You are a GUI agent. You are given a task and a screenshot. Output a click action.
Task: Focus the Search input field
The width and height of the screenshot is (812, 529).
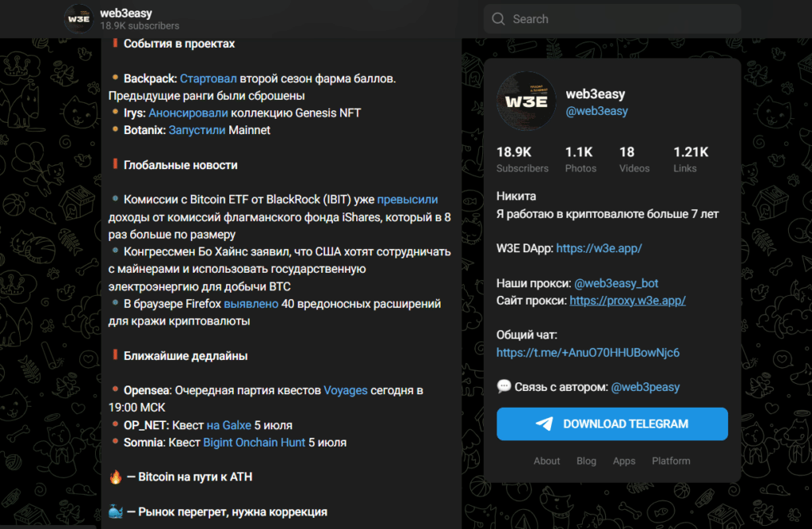612,19
